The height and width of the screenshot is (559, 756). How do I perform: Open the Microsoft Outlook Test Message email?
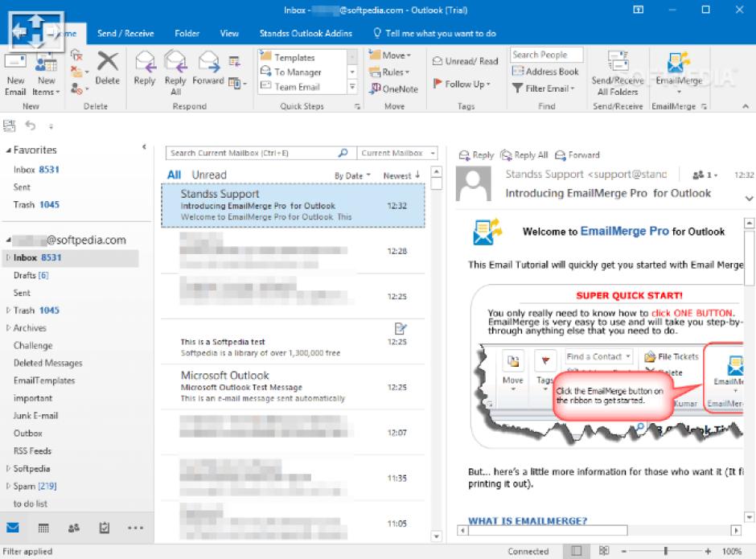pos(293,387)
